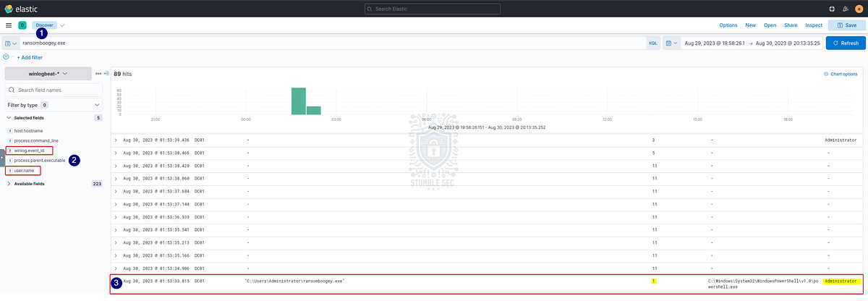868x301 pixels.
Task: Expand the 01:53:37.684 document row
Action: pos(116,191)
